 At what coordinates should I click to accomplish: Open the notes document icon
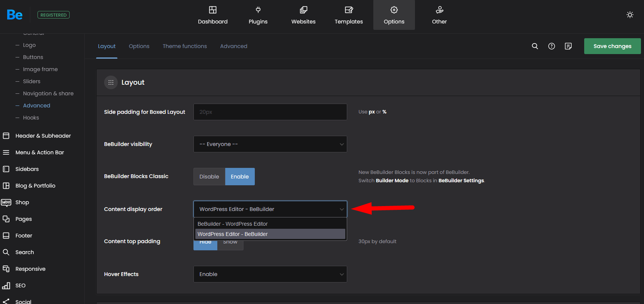pos(568,46)
